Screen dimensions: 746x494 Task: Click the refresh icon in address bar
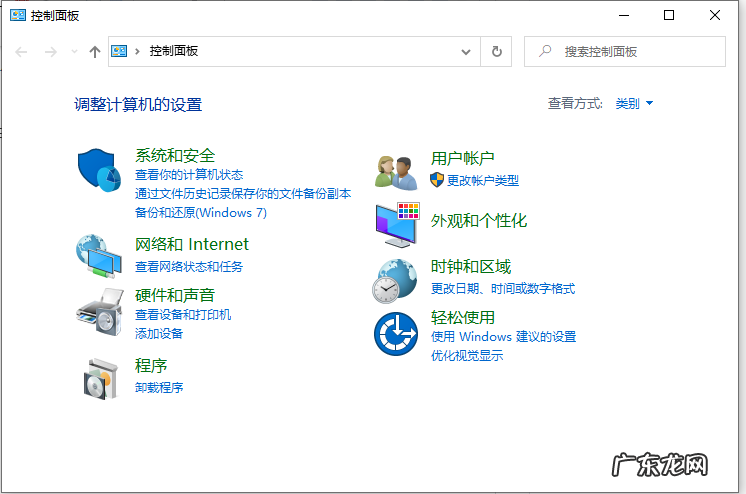tap(496, 51)
